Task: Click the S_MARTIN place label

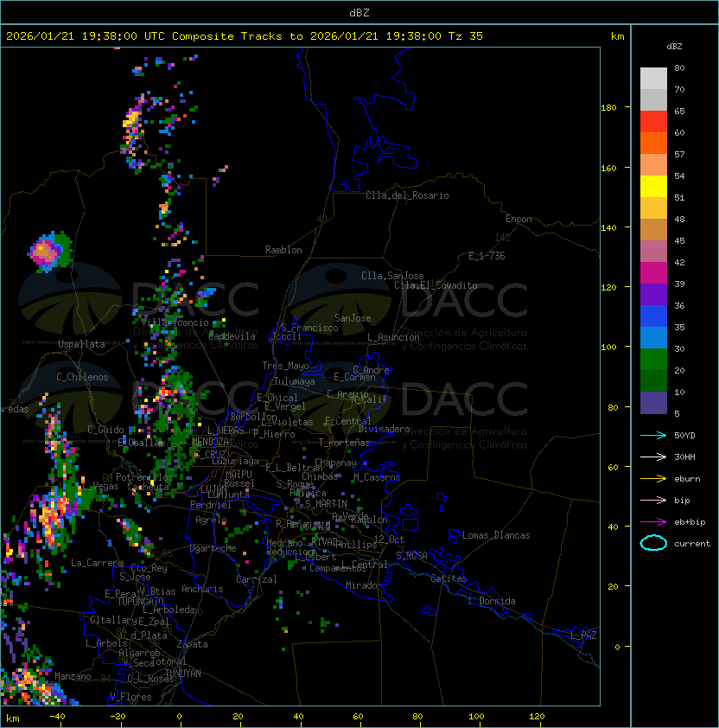Action: point(326,504)
